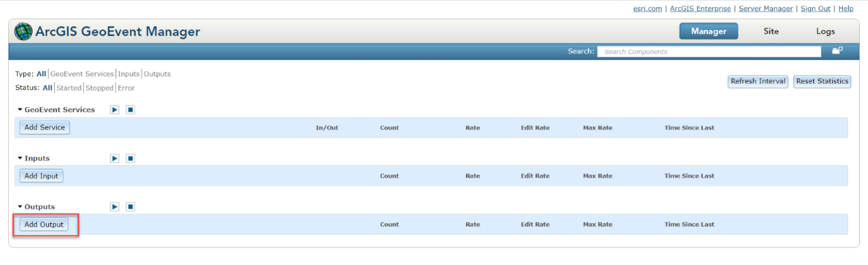Collapse the Inputs section
Image resolution: width=868 pixels, height=265 pixels.
20,158
